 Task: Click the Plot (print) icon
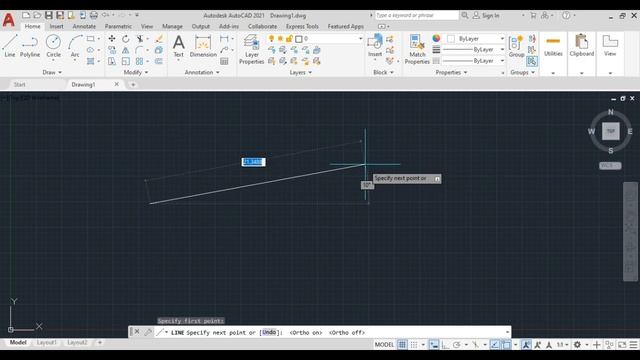click(94, 15)
